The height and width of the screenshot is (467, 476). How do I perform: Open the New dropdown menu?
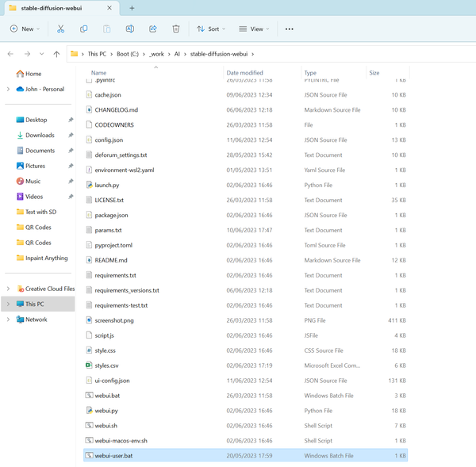(25, 29)
